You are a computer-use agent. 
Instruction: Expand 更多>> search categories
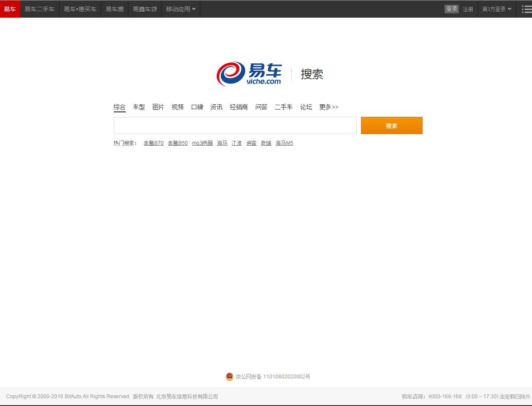pyautogui.click(x=329, y=107)
